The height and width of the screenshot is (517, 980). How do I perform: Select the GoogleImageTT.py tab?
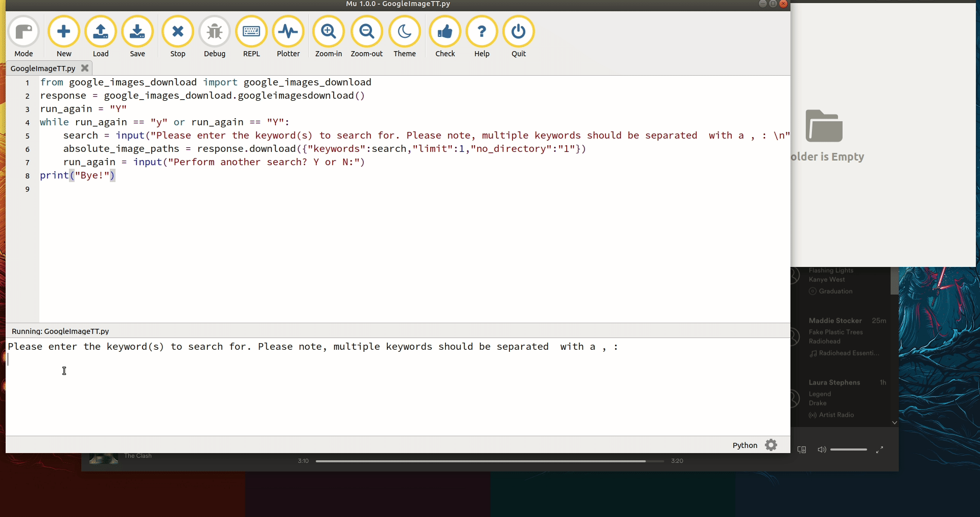pyautogui.click(x=43, y=69)
